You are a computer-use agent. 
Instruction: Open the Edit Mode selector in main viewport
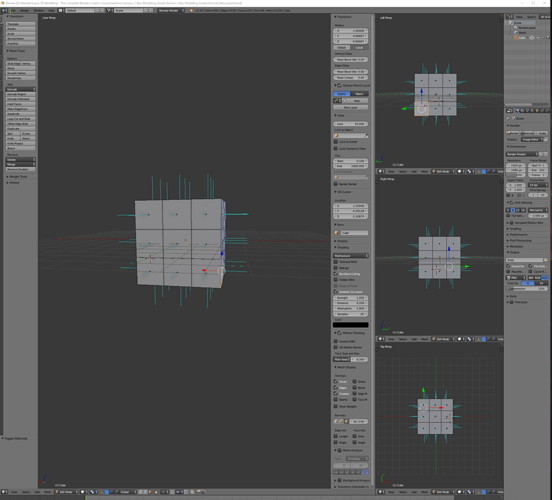[x=66, y=492]
